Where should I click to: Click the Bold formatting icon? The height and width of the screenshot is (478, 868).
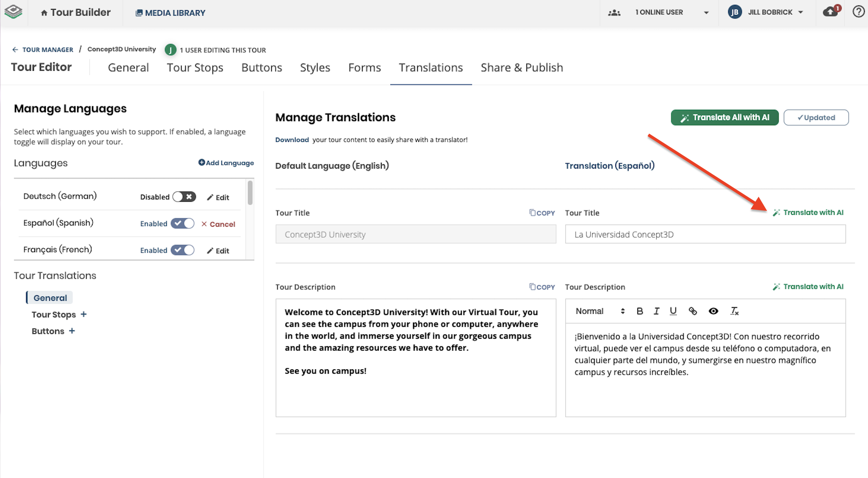pyautogui.click(x=640, y=311)
